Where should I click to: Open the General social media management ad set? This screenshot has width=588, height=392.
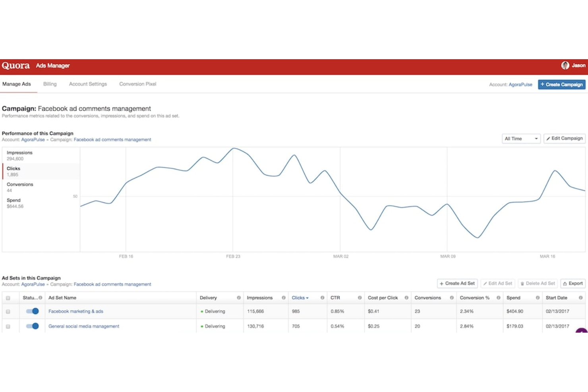tap(84, 326)
